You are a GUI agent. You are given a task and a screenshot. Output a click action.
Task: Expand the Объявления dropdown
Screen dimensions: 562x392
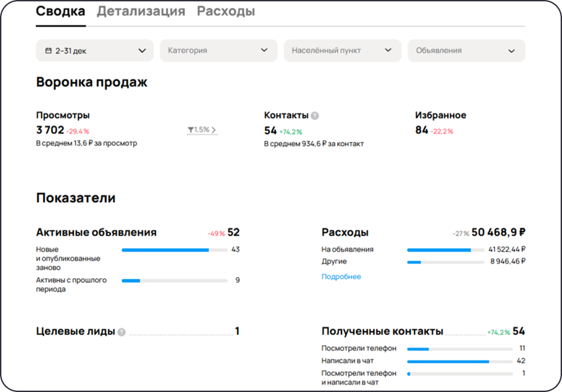pyautogui.click(x=466, y=50)
